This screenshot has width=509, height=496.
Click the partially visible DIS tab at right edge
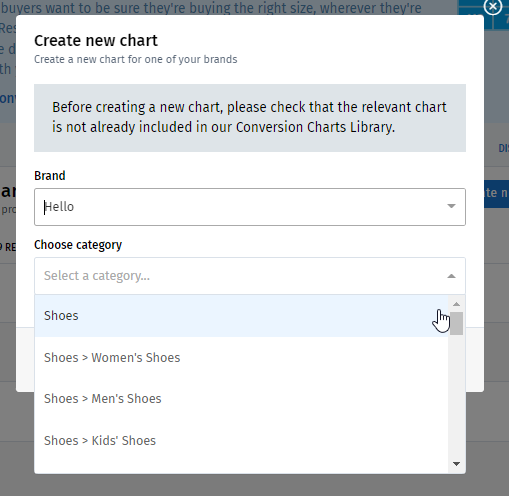[504, 148]
